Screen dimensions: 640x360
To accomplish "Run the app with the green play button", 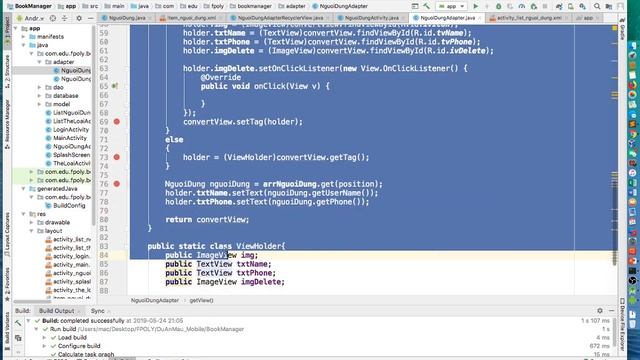I will pos(476,6).
